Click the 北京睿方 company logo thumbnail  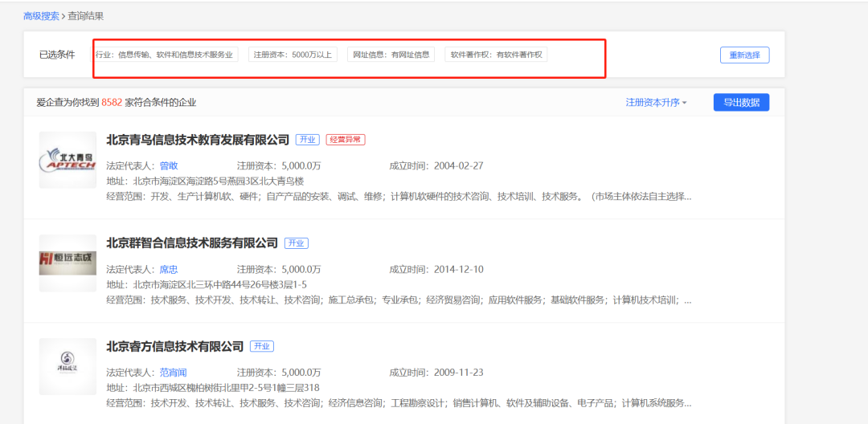[x=68, y=366]
